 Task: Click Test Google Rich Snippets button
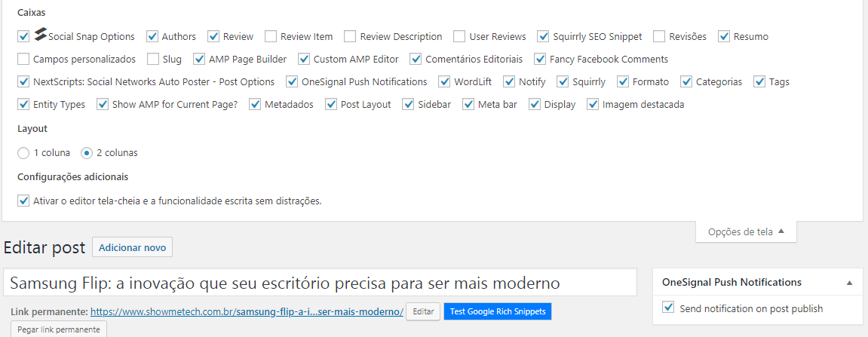click(497, 311)
